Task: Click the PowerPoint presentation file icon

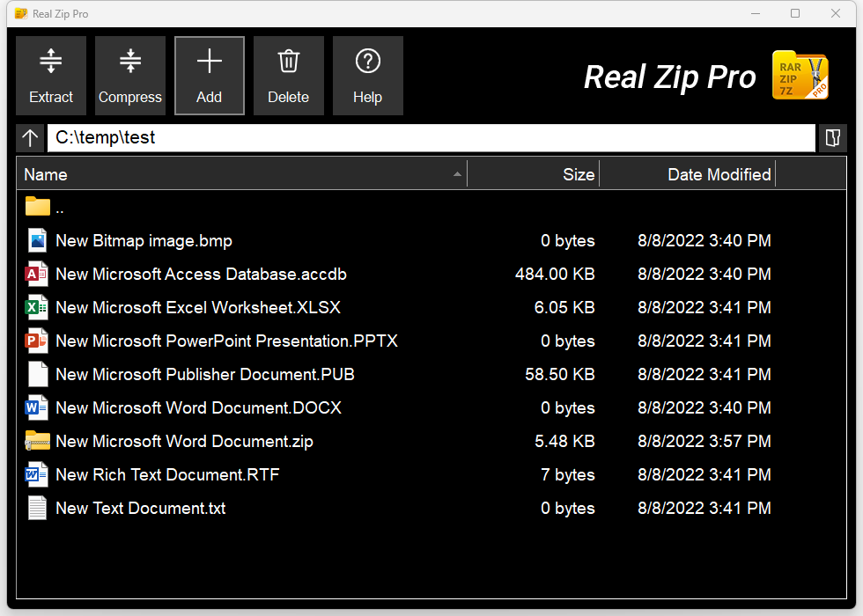Action: point(37,341)
